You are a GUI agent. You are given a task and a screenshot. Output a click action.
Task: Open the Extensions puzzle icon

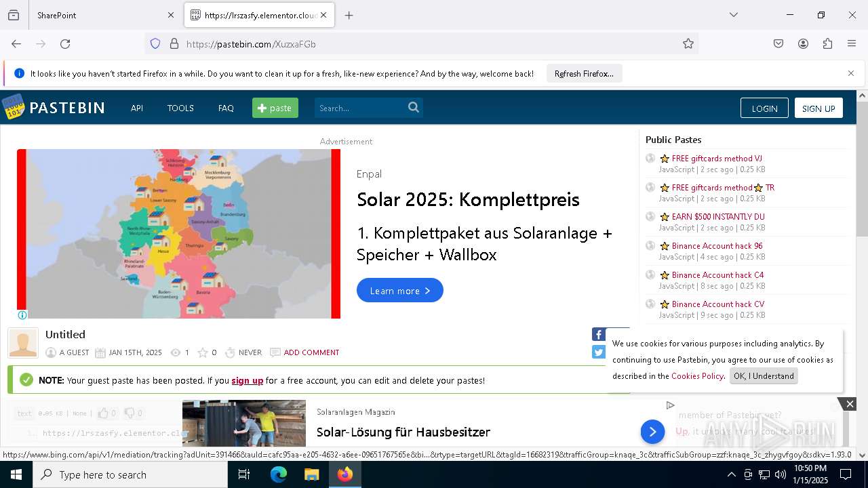click(x=827, y=43)
